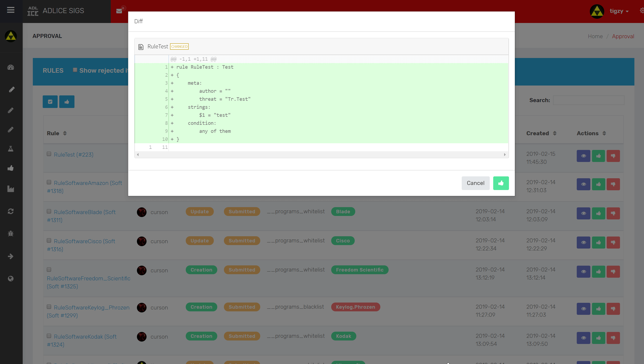Open the mail notifications envelope icon
This screenshot has width=644, height=364.
coord(119,11)
